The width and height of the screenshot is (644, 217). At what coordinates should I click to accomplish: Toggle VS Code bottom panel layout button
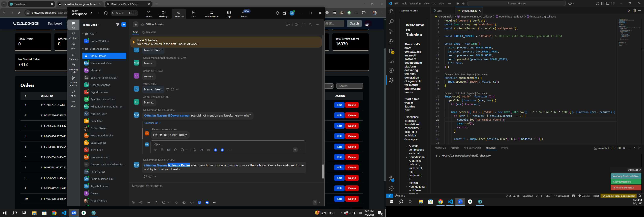pyautogui.click(x=608, y=3)
